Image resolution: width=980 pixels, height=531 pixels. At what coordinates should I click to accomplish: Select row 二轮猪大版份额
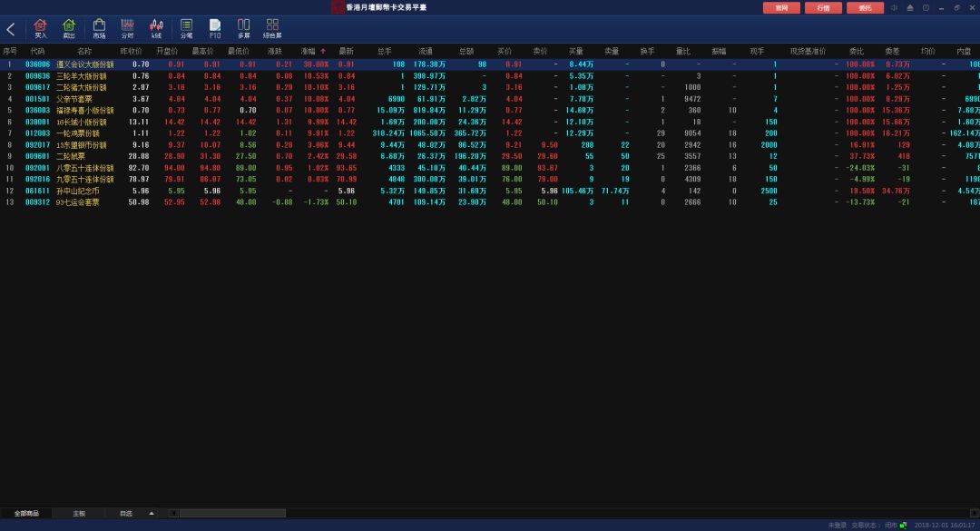pyautogui.click(x=490, y=87)
